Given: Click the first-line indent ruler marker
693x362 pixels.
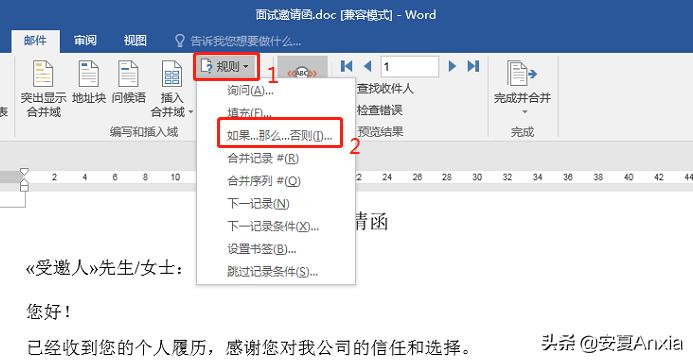Looking at the screenshot, I should pos(24,171).
